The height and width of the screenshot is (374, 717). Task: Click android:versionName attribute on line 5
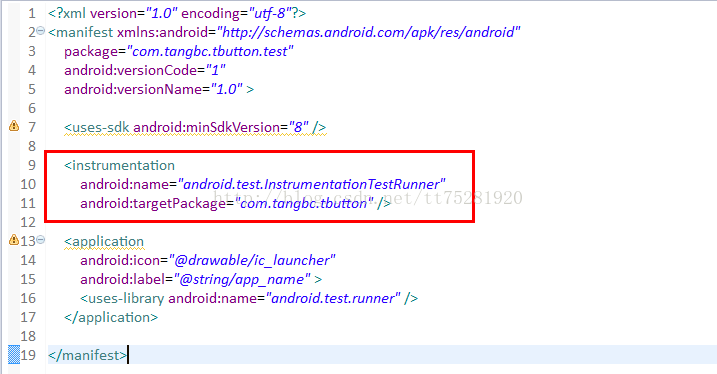(133, 89)
